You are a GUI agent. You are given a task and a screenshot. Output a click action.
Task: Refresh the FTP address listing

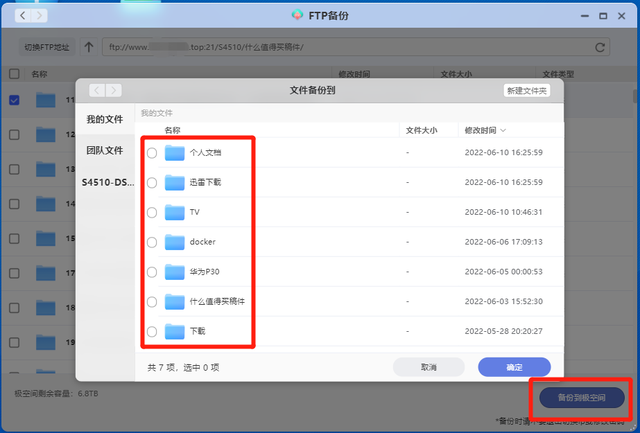[600, 47]
